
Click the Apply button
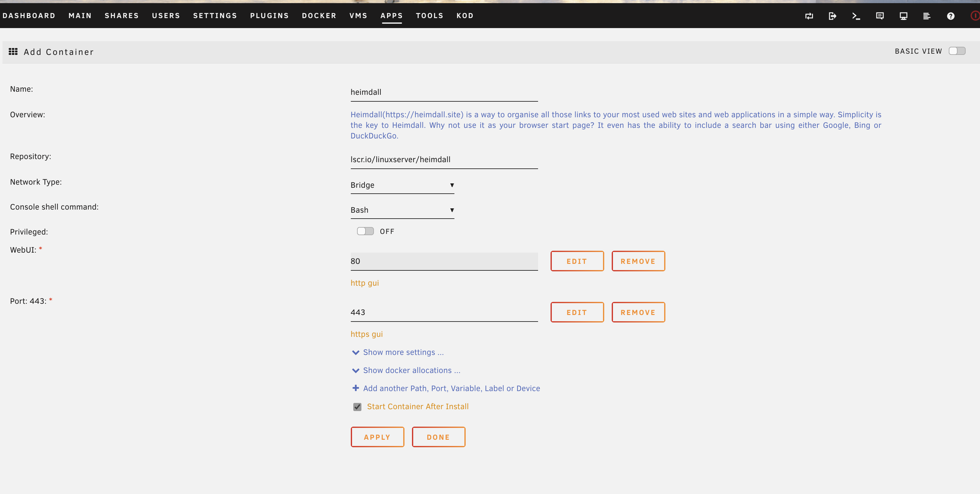pos(377,437)
